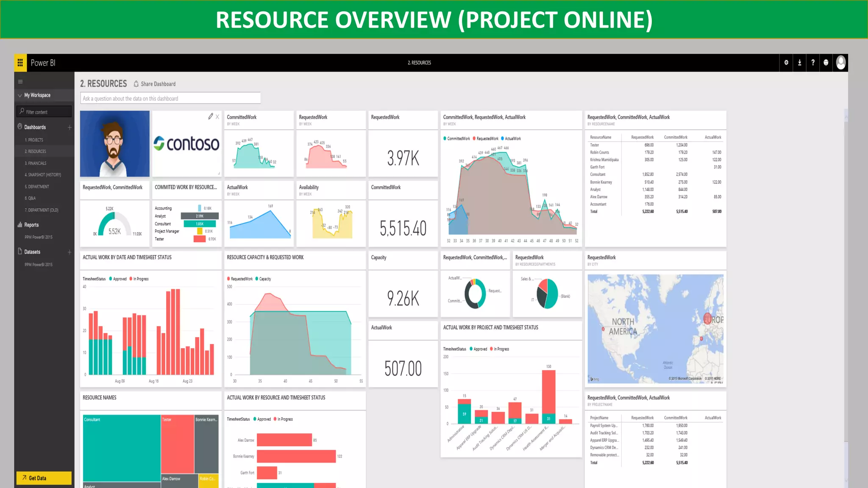Toggle the hamburger navigation menu
Viewport: 868px width, 488px height.
(x=20, y=82)
